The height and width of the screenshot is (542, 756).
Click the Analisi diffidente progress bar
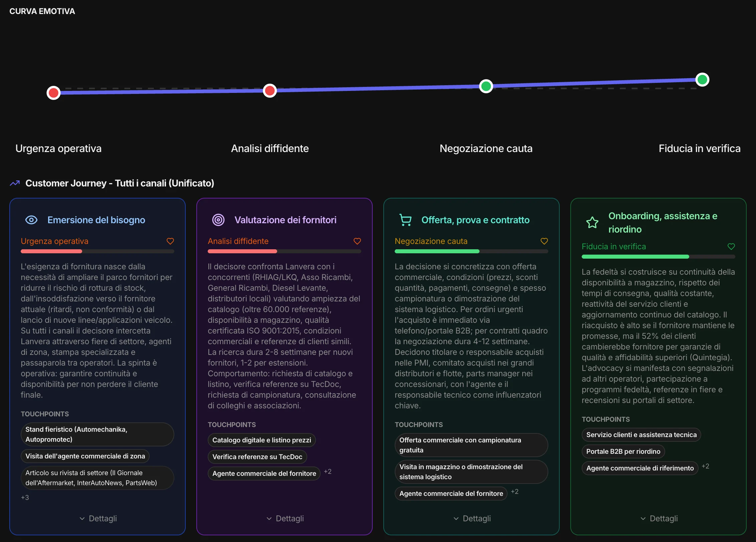point(285,251)
